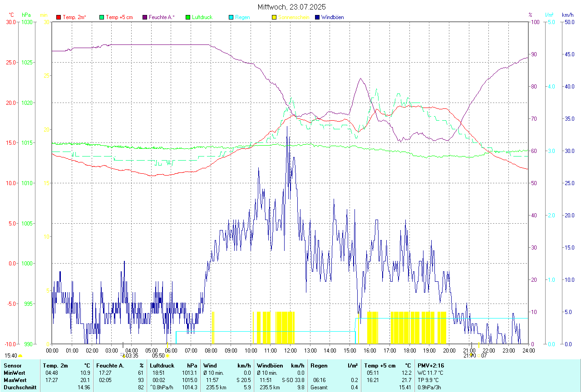Click the yellow Sonnenschein legend square
Viewport: 581px width, 392px height.
[274, 17]
